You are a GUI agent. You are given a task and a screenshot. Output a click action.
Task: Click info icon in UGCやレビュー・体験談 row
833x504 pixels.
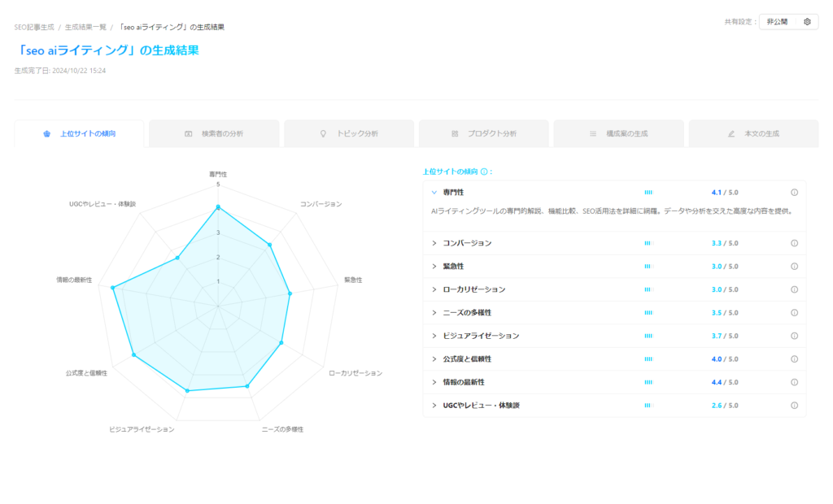[794, 405]
